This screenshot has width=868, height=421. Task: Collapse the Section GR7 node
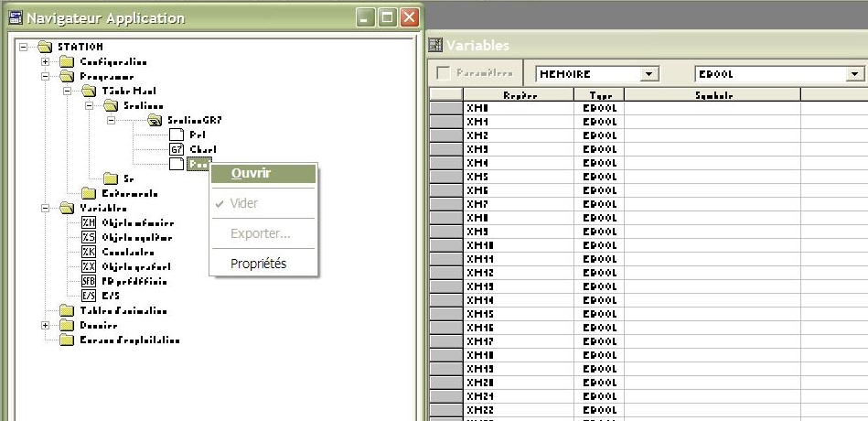pyautogui.click(x=112, y=120)
